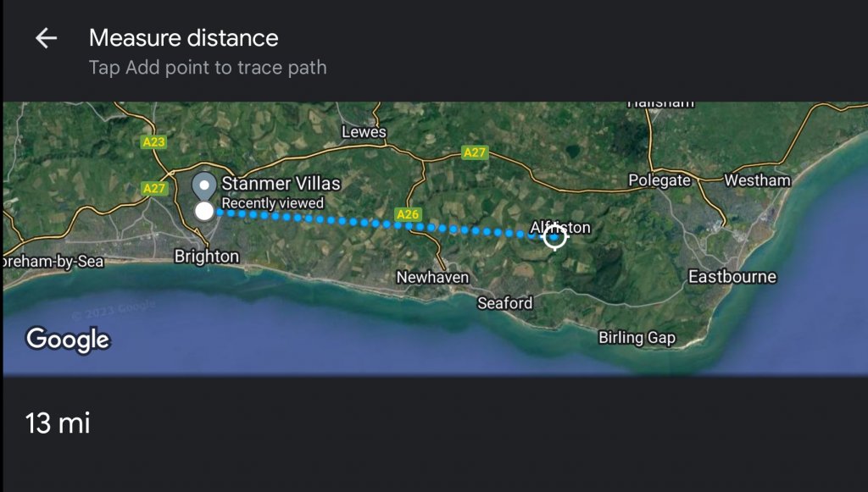Tap the Newhaven label on map
Image resolution: width=868 pixels, height=492 pixels.
tap(432, 277)
